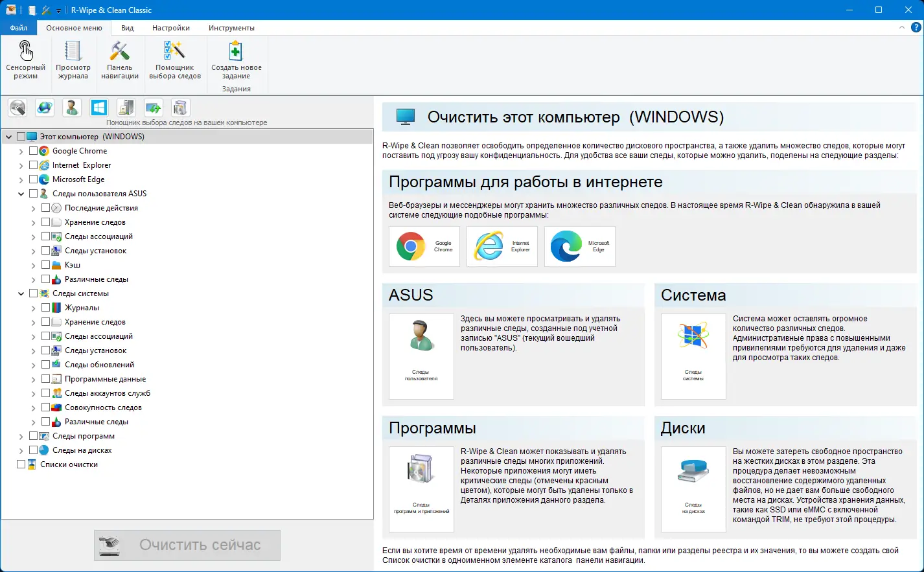The height and width of the screenshot is (572, 924).
Task: Select Этот компьютер (WINDOWS) in the tree
Action: (x=84, y=136)
